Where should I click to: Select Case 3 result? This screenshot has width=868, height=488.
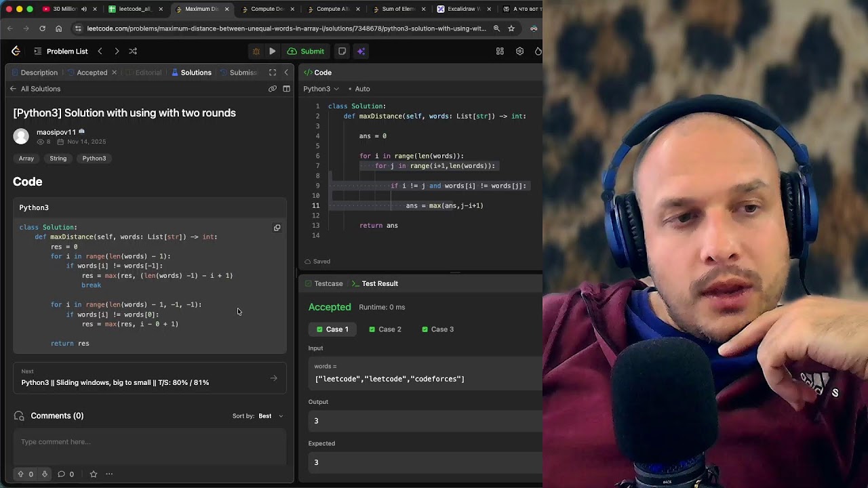pyautogui.click(x=437, y=329)
